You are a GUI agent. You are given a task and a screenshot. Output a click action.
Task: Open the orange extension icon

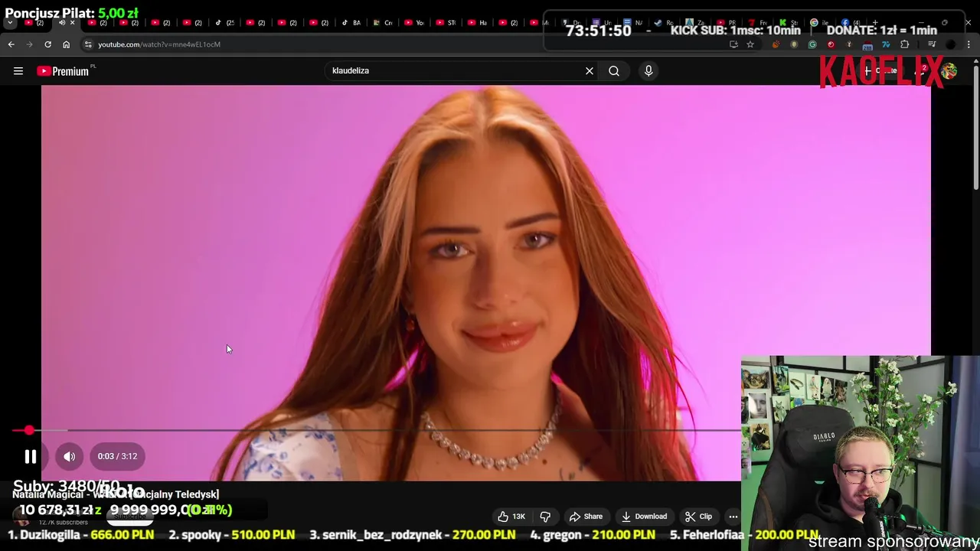(776, 44)
